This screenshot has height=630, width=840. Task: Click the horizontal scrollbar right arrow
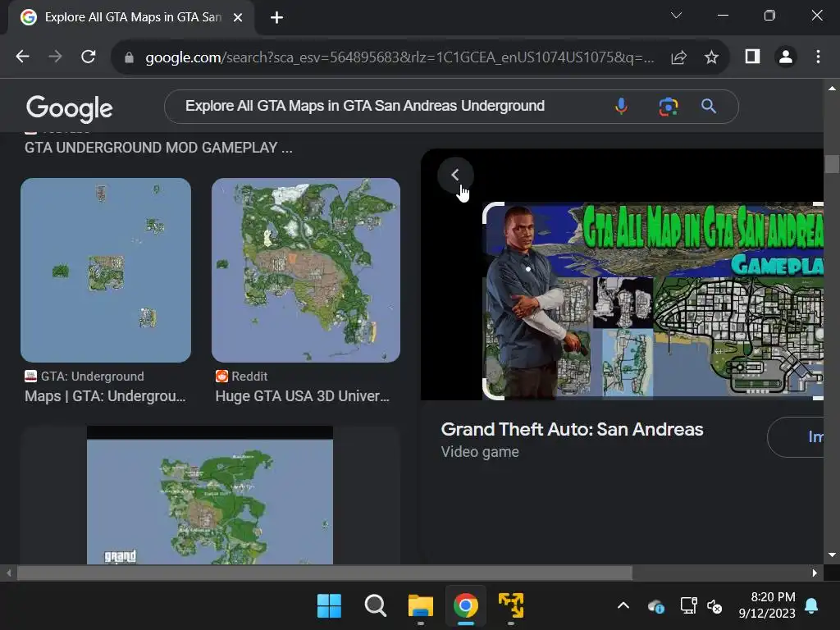[815, 573]
